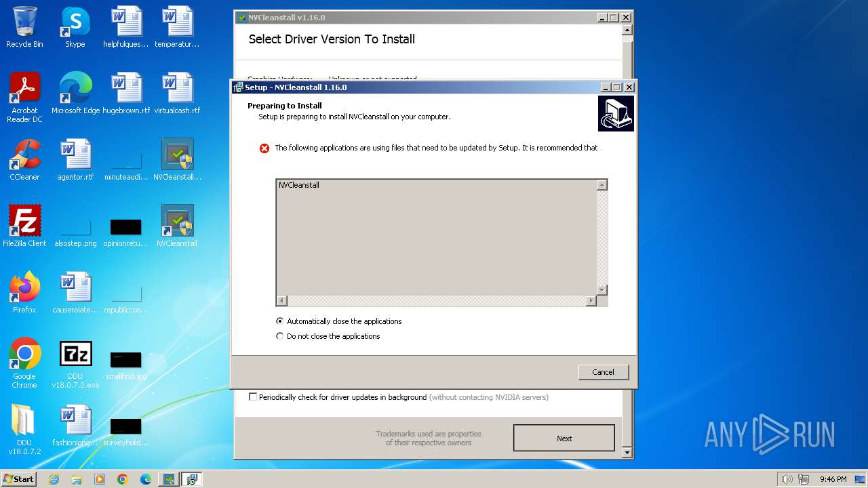
Task: Open Windows Media Player from the taskbar
Action: (x=100, y=479)
